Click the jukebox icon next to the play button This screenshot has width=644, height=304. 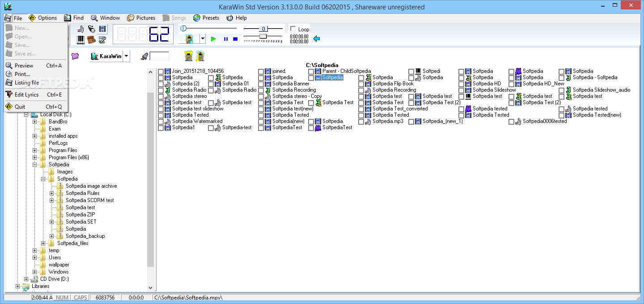pyautogui.click(x=190, y=39)
